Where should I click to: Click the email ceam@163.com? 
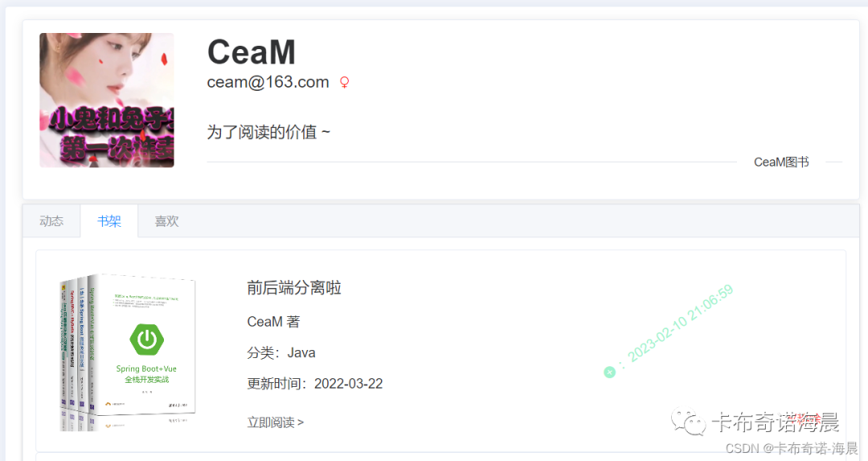click(268, 82)
